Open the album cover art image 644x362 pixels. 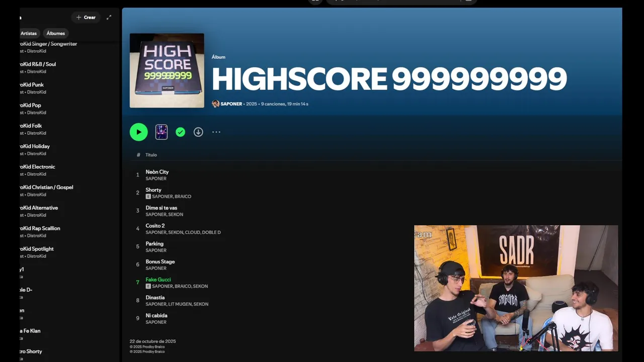tap(167, 70)
